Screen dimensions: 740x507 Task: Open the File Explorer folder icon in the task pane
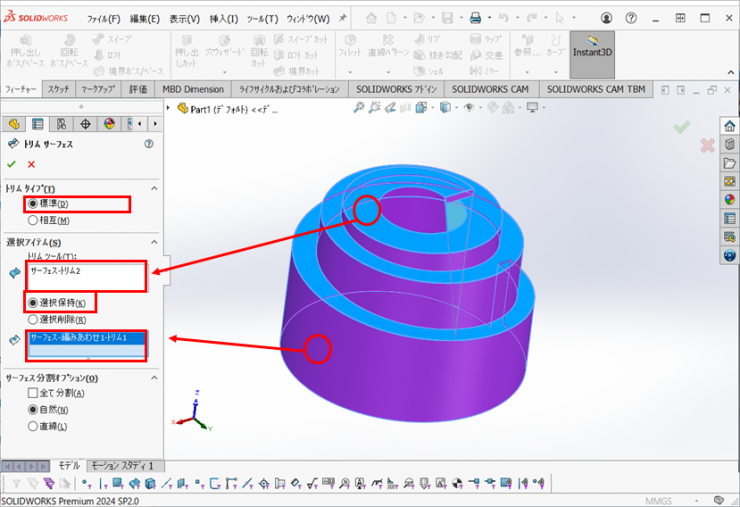click(x=729, y=163)
